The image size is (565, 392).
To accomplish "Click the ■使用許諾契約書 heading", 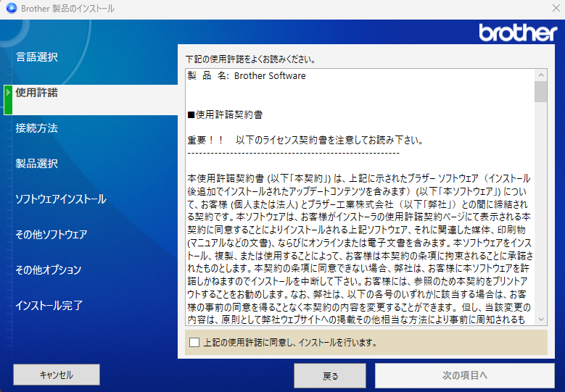I will coord(226,114).
